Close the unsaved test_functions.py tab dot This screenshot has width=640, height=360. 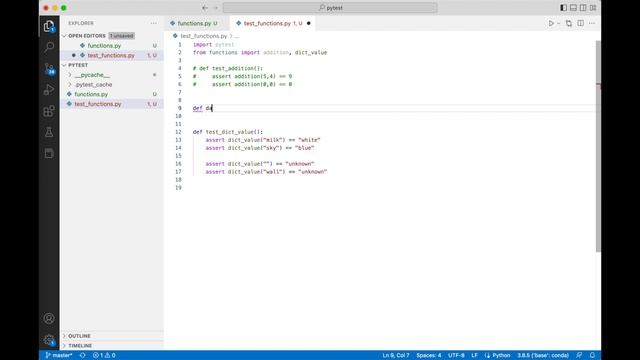[309, 23]
